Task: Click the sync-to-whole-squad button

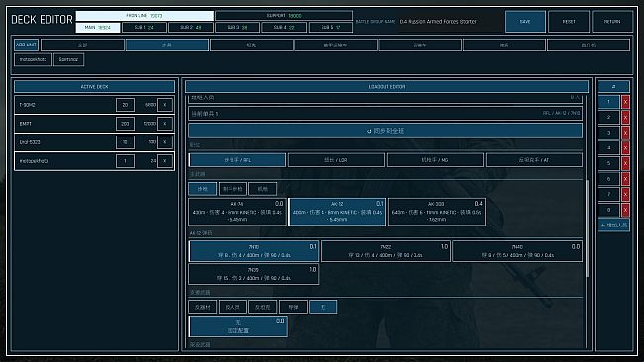Action: 385,131
